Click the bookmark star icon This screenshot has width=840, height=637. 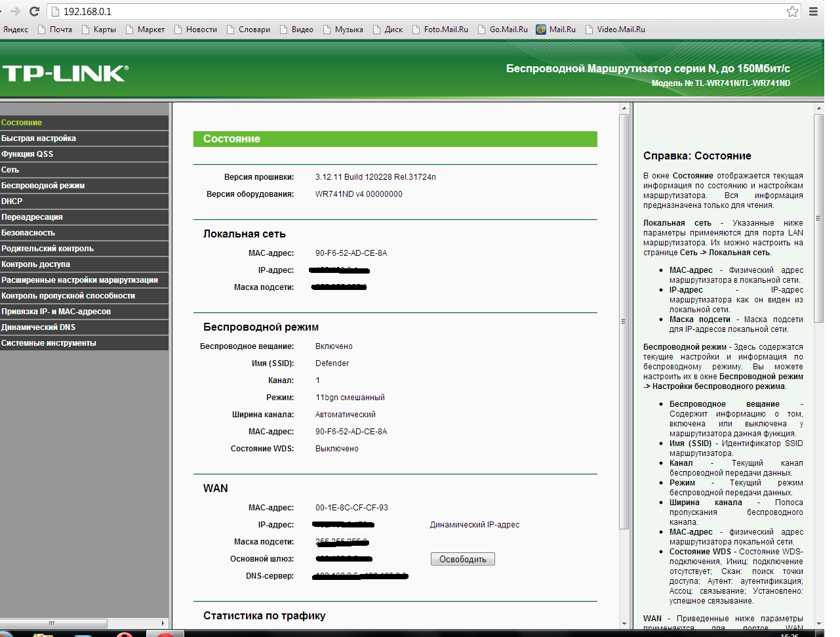[792, 11]
